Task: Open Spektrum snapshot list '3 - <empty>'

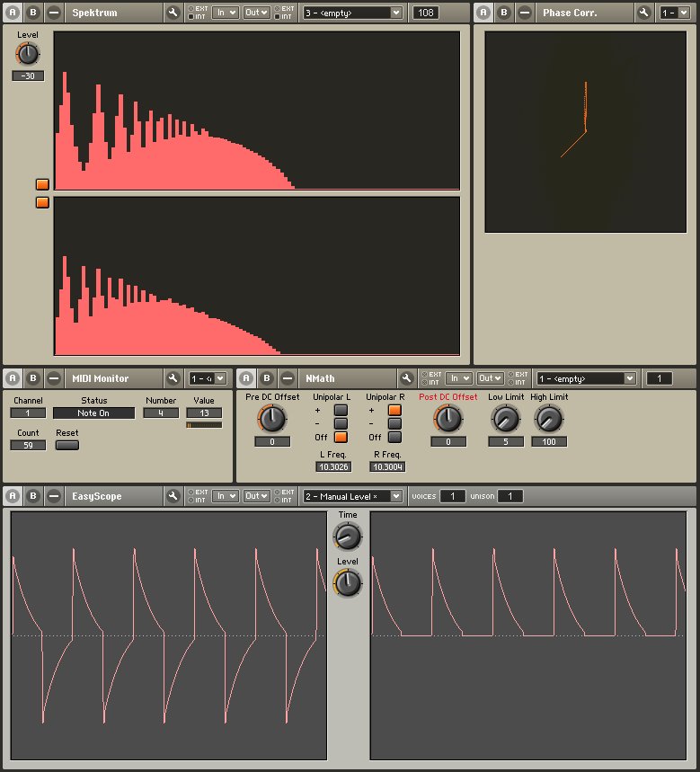Action: (x=353, y=13)
